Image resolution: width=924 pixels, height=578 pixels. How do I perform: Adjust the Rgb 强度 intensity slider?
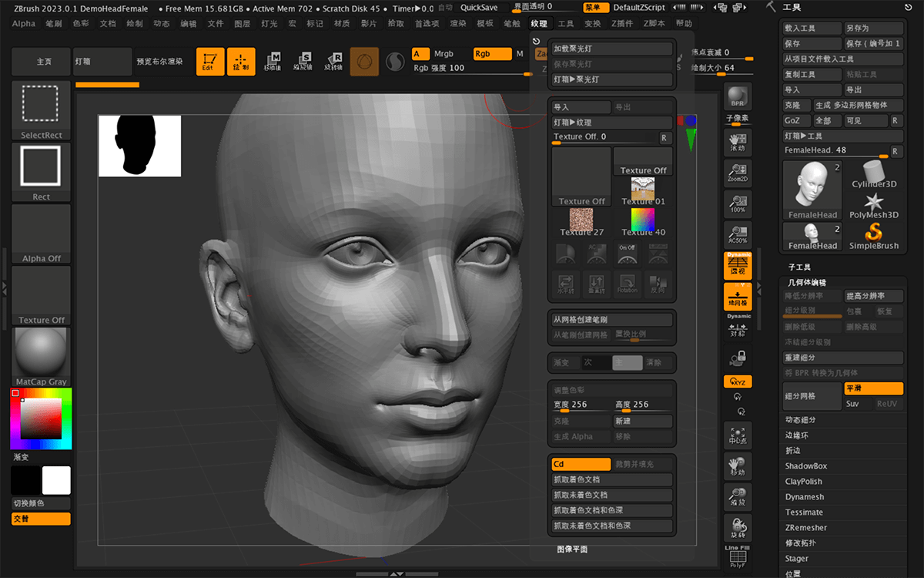pyautogui.click(x=471, y=68)
